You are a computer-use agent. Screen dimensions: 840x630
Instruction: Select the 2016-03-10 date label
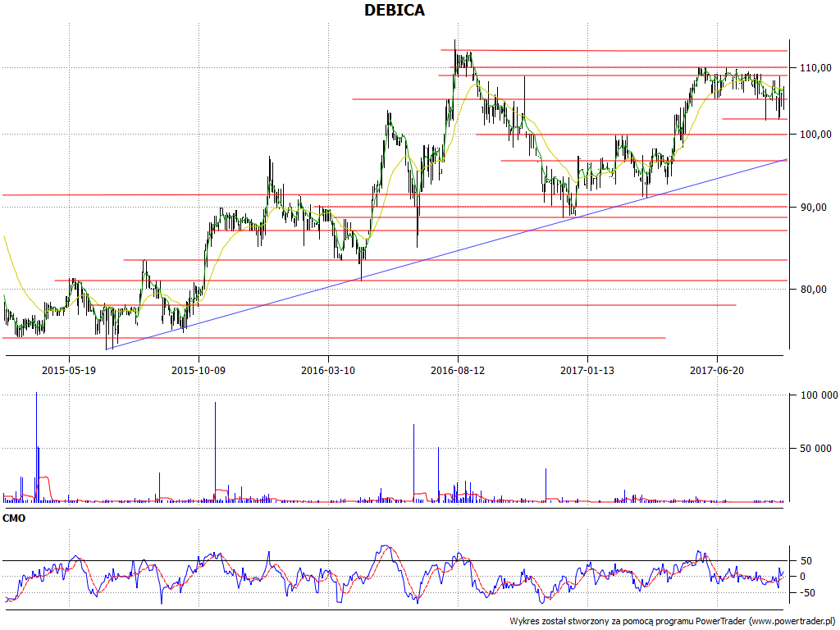click(x=328, y=370)
